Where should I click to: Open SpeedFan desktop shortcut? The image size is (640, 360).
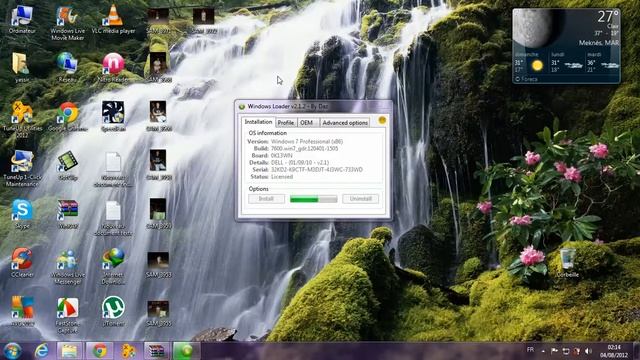pyautogui.click(x=113, y=117)
